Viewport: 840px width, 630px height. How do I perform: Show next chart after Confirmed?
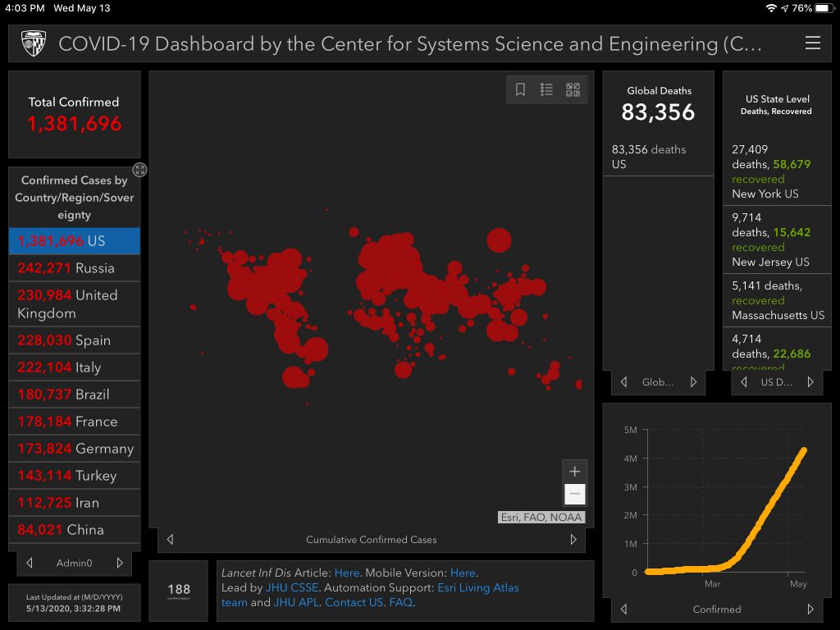(x=810, y=609)
